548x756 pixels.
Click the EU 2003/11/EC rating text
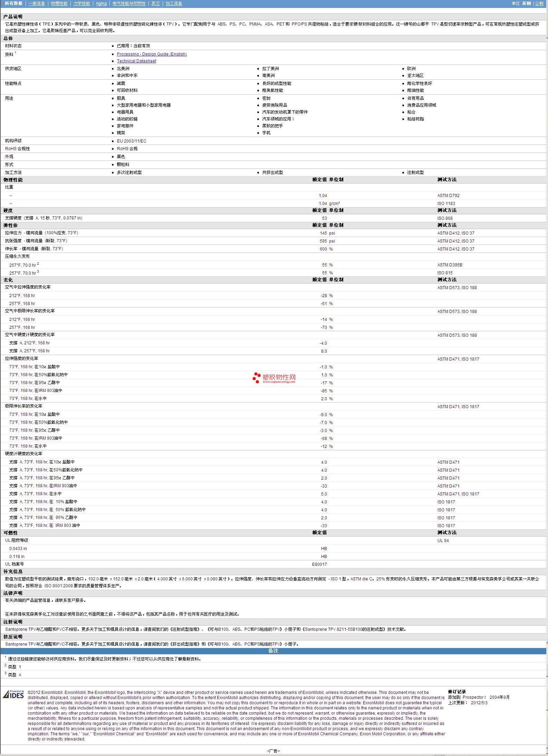pos(132,141)
